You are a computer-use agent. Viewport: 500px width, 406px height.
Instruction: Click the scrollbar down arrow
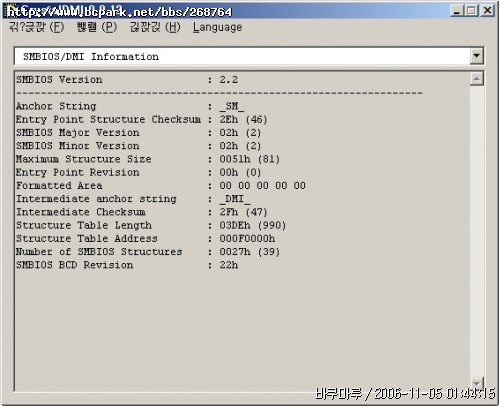(477, 383)
